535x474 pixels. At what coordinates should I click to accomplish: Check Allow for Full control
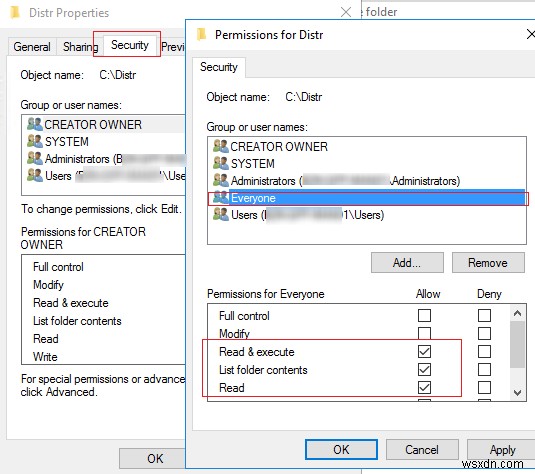424,315
